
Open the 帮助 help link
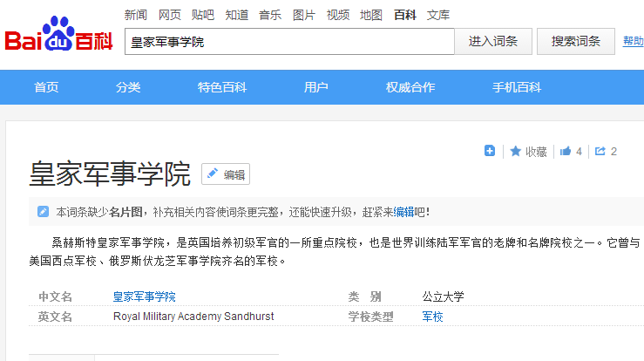point(633,41)
